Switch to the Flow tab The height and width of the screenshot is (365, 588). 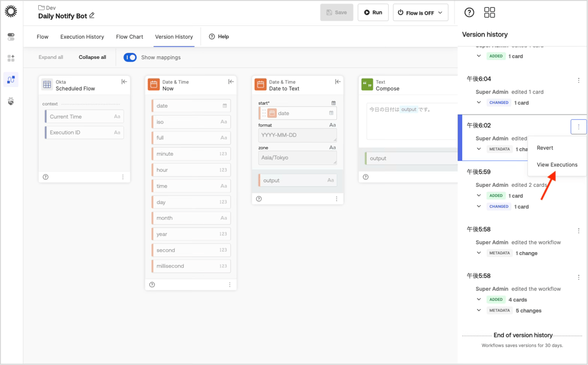[x=42, y=36]
